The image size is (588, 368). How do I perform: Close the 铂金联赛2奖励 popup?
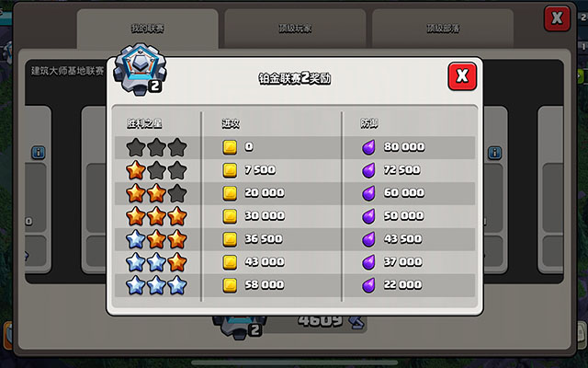click(x=462, y=76)
